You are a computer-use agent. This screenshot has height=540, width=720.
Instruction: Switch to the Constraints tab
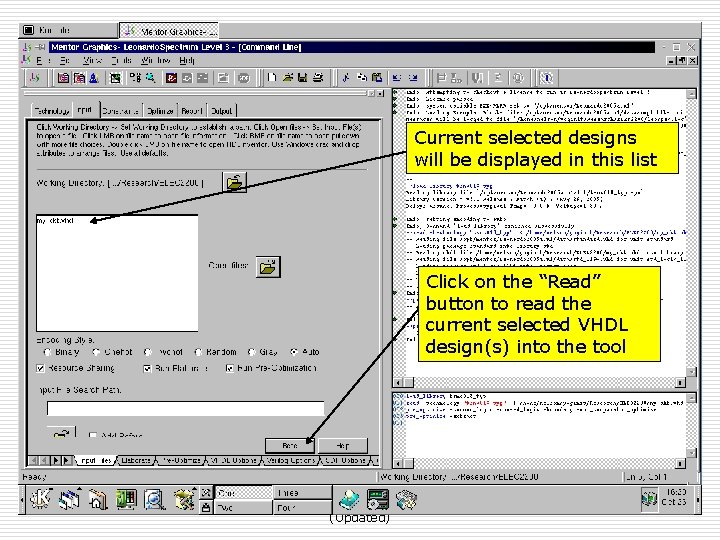point(121,111)
